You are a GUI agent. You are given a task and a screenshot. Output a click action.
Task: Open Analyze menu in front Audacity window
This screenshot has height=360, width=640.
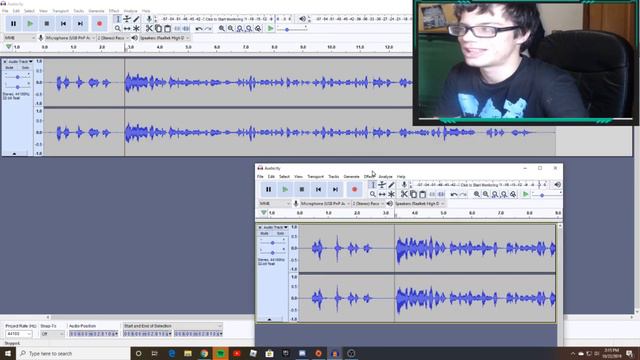point(385,177)
